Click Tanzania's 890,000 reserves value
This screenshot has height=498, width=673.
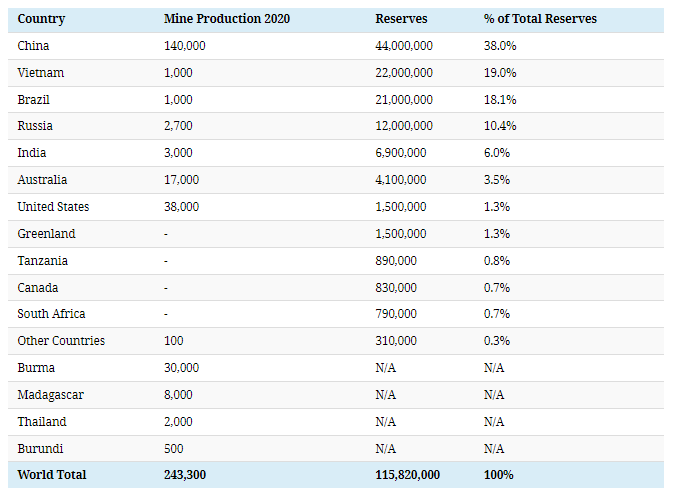tap(396, 260)
